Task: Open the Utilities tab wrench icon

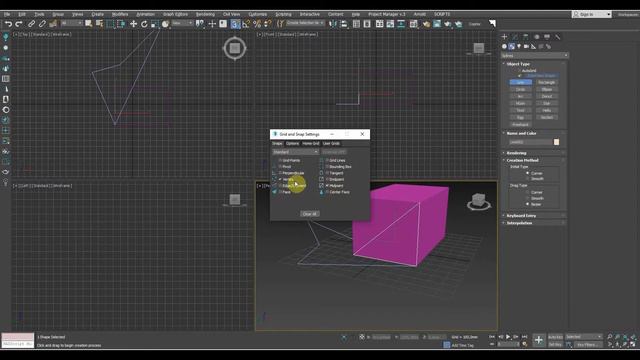Action: click(558, 37)
